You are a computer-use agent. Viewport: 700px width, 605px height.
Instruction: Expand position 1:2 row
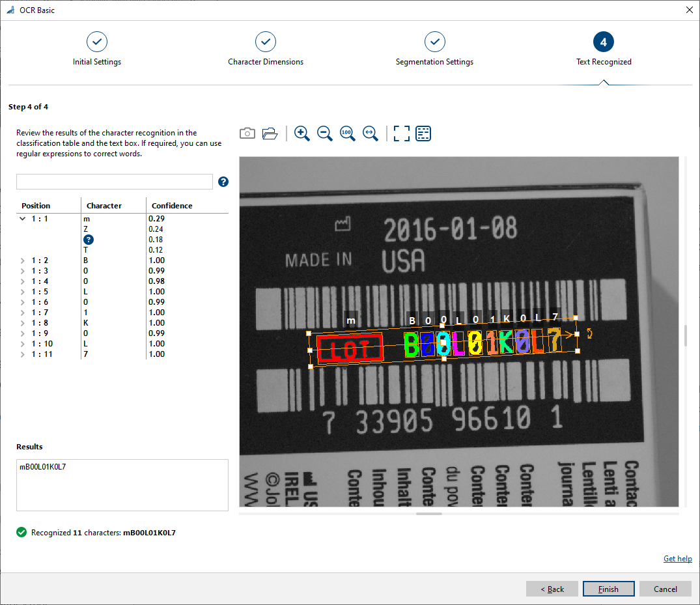[22, 260]
